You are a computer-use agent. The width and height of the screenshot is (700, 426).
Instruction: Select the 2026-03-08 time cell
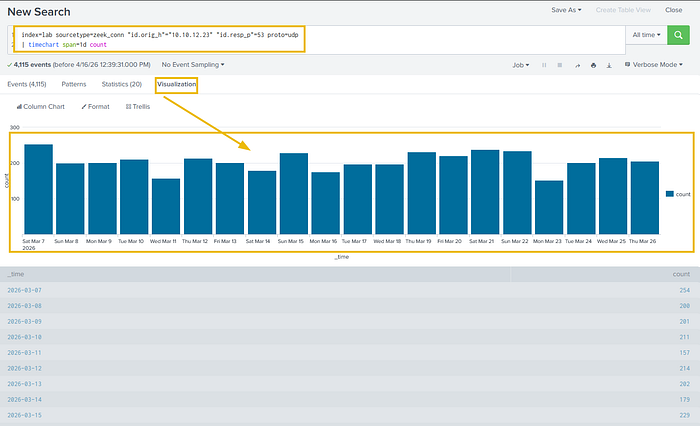[x=24, y=306]
